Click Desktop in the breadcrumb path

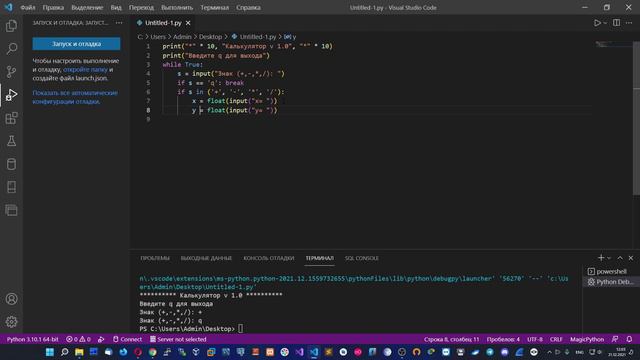click(210, 37)
